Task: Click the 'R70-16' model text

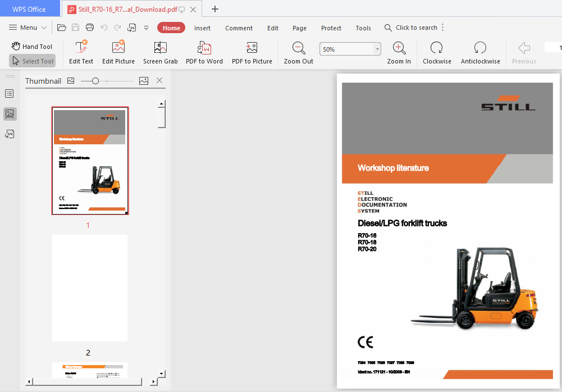Action: pyautogui.click(x=367, y=236)
